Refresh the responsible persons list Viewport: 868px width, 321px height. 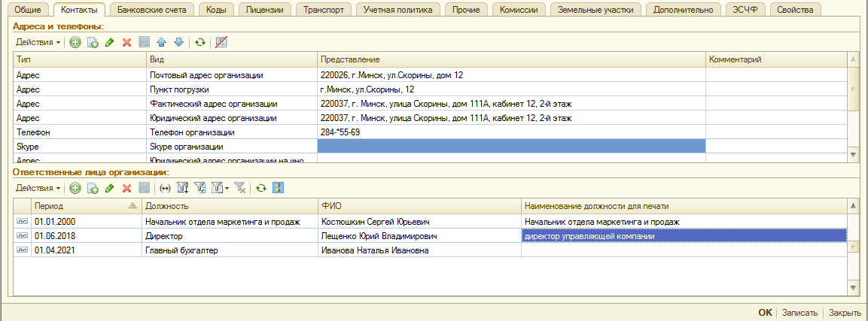(x=261, y=188)
